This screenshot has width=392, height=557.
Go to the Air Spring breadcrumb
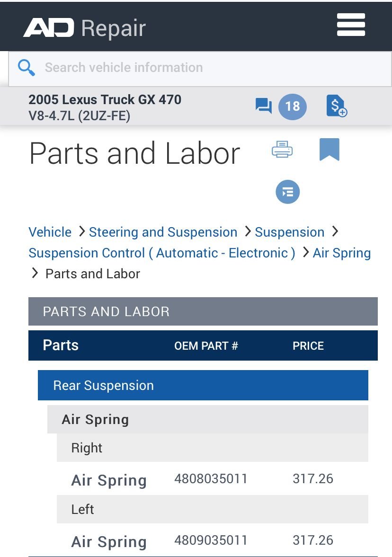341,253
